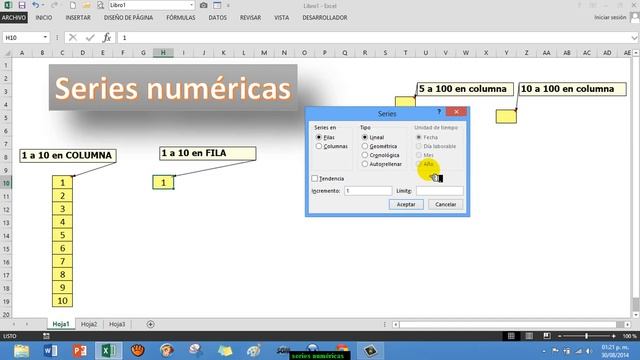
Task: Zoom out with the minus icon
Action: (560, 336)
